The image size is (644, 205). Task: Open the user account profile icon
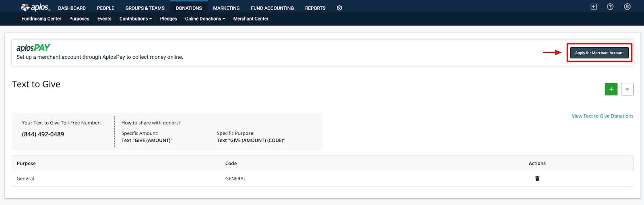click(627, 6)
